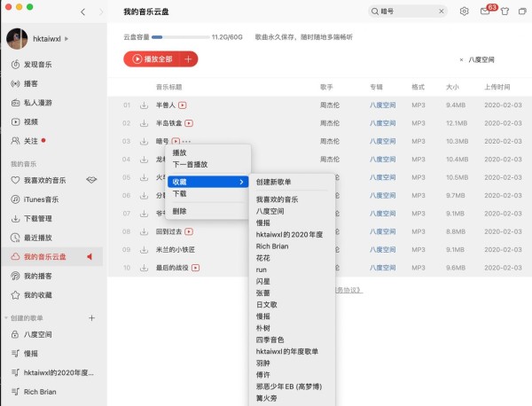Open My Podcasts (我的播客)

pos(31,276)
